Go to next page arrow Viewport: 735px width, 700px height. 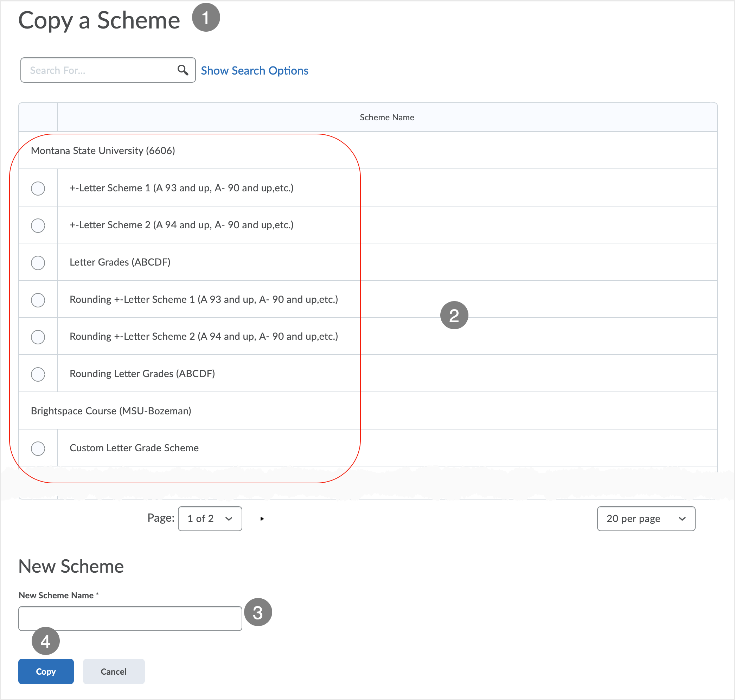[262, 518]
